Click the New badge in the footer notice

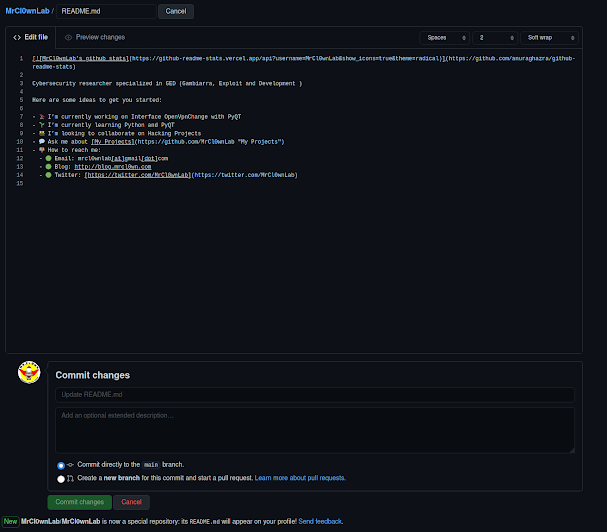10,521
